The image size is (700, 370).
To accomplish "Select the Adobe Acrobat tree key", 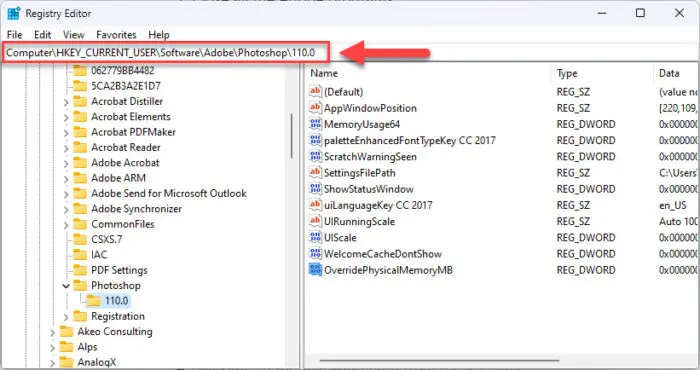I will pyautogui.click(x=125, y=162).
